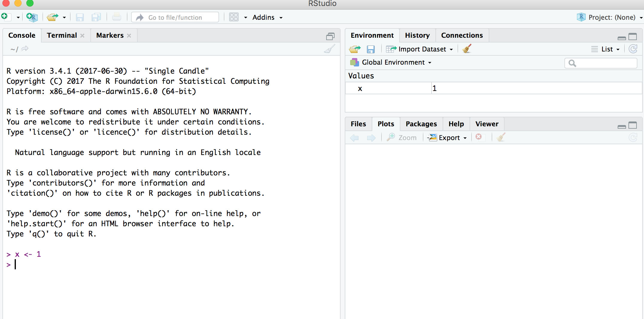Image resolution: width=644 pixels, height=319 pixels.
Task: Click the Save document icon
Action: point(80,18)
